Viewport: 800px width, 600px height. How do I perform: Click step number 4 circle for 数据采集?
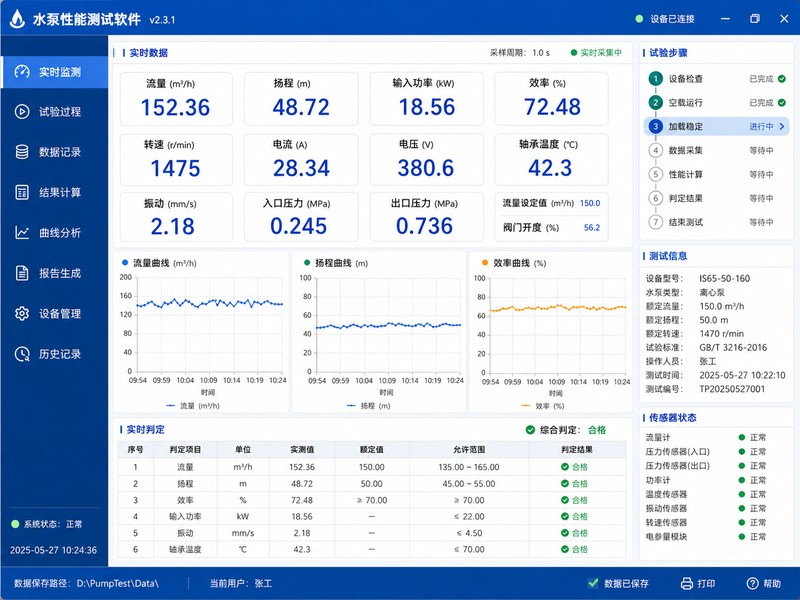tap(656, 150)
